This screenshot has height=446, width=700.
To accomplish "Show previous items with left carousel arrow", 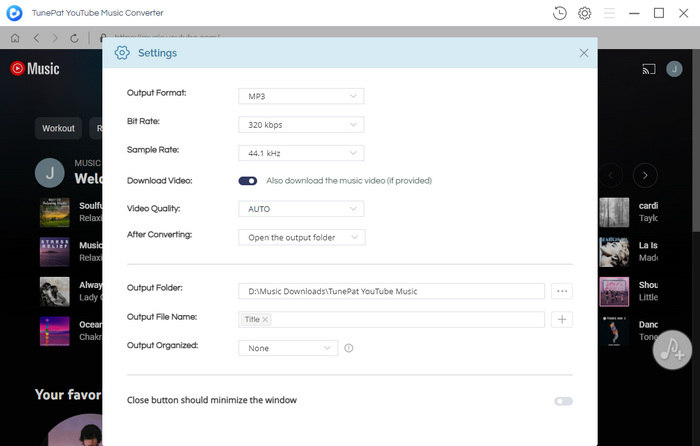I will coord(610,175).
